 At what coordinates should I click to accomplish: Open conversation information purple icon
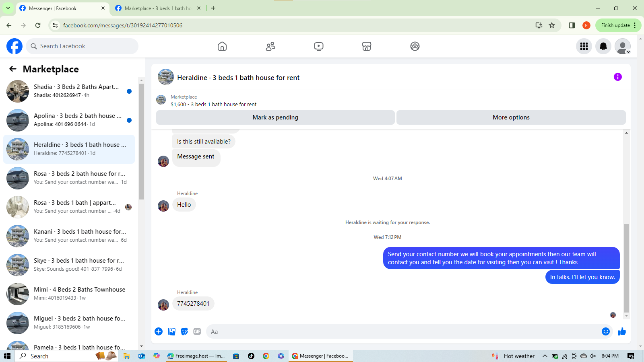[x=618, y=77]
